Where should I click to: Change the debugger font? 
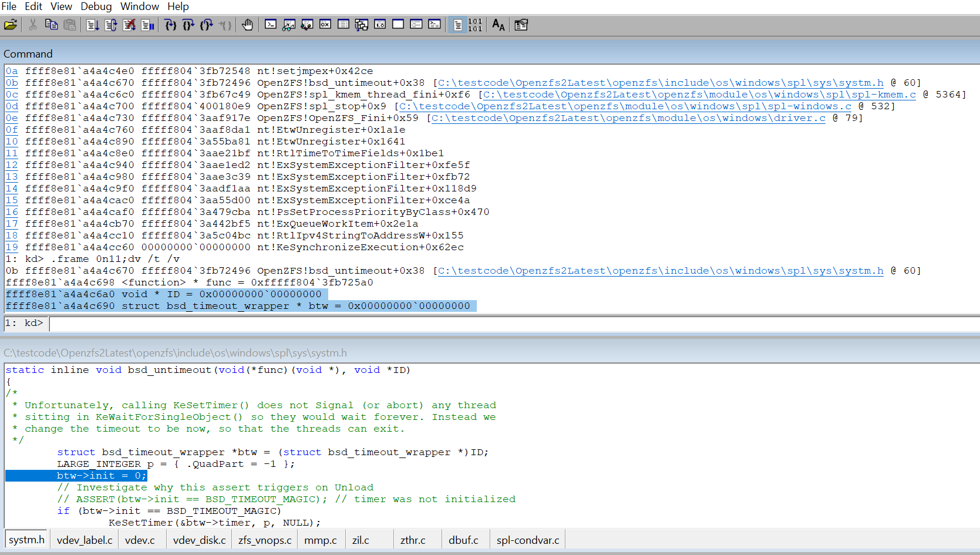click(x=498, y=25)
